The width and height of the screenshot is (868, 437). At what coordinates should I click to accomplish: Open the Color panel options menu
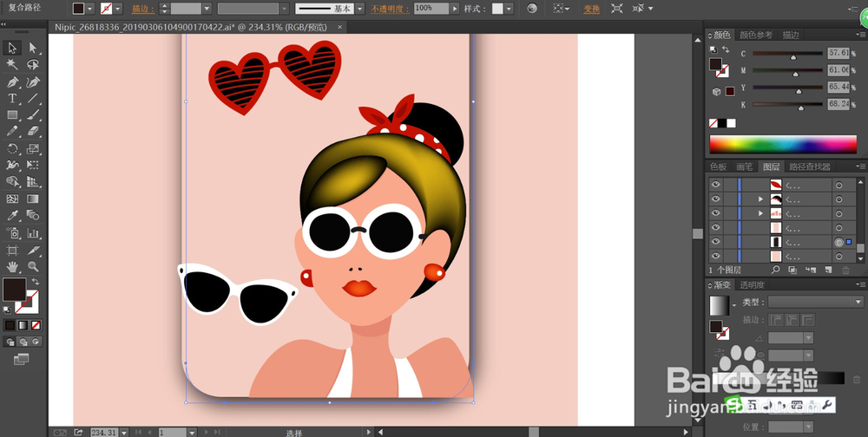point(861,35)
